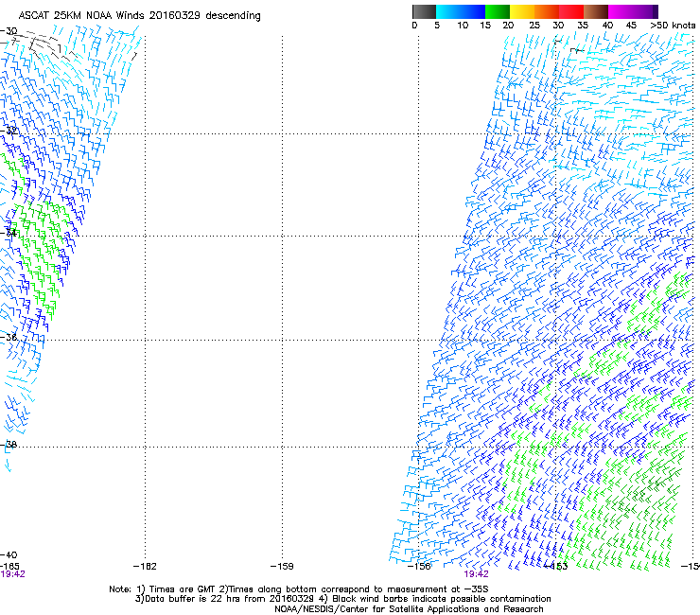Click the '-162' longitude axis label
Image resolution: width=700 pixels, height=615 pixels.
(145, 567)
